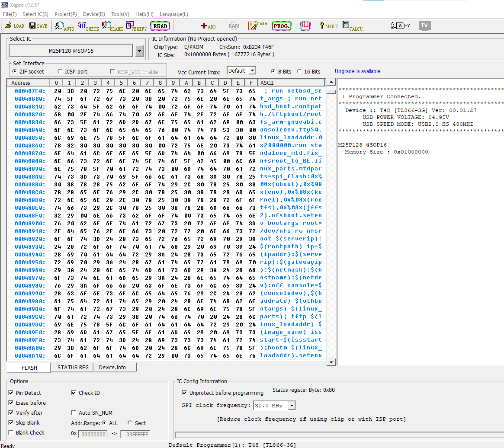Expand the Vcc Current Imax dropdown
Image resolution: width=504 pixels, height=448 pixels.
[x=253, y=71]
